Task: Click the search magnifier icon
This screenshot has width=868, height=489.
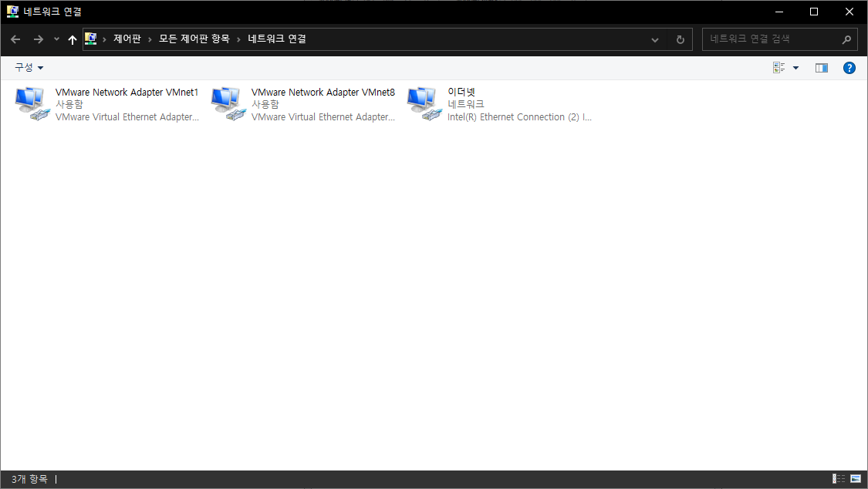Action: coord(846,39)
